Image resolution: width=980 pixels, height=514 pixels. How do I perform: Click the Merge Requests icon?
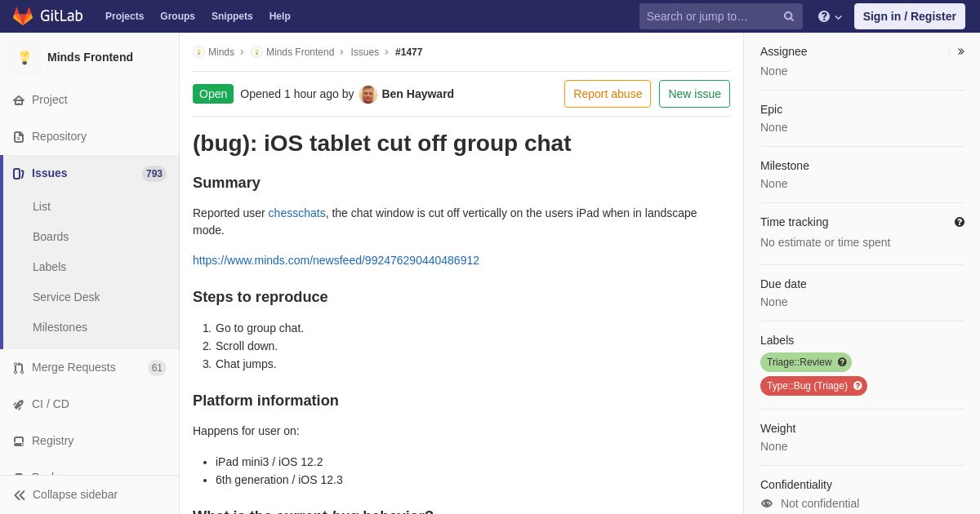[19, 368]
